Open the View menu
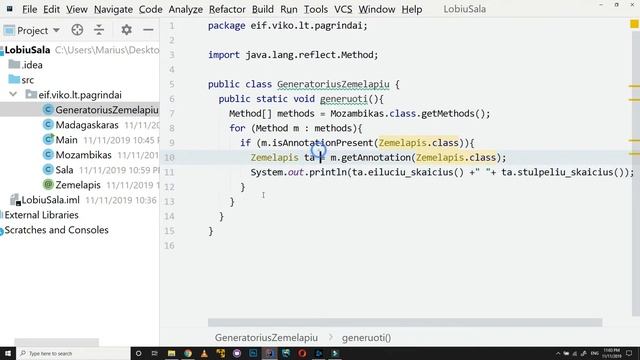640x360 pixels. click(77, 9)
